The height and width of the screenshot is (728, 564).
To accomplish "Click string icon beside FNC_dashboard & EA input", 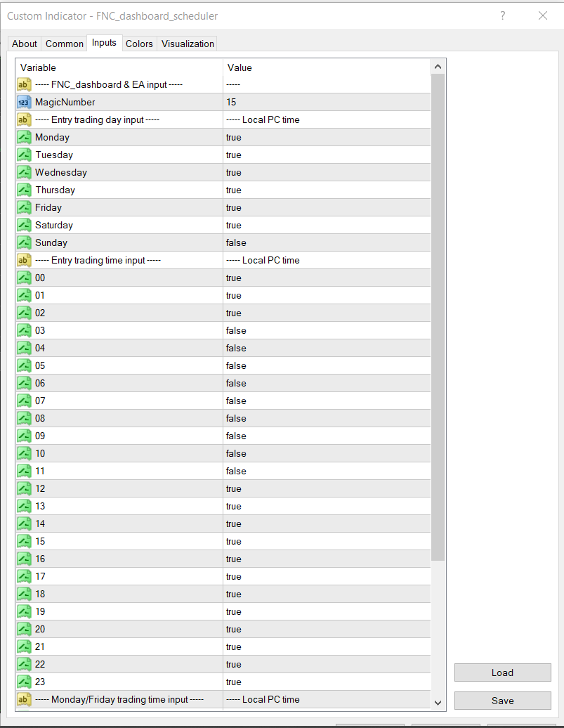I will click(x=24, y=84).
